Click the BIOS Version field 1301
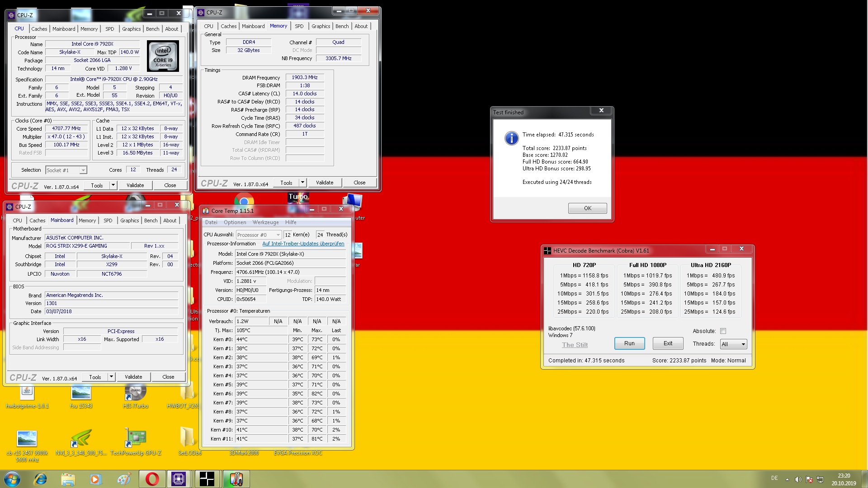The width and height of the screenshot is (868, 488). pyautogui.click(x=112, y=303)
